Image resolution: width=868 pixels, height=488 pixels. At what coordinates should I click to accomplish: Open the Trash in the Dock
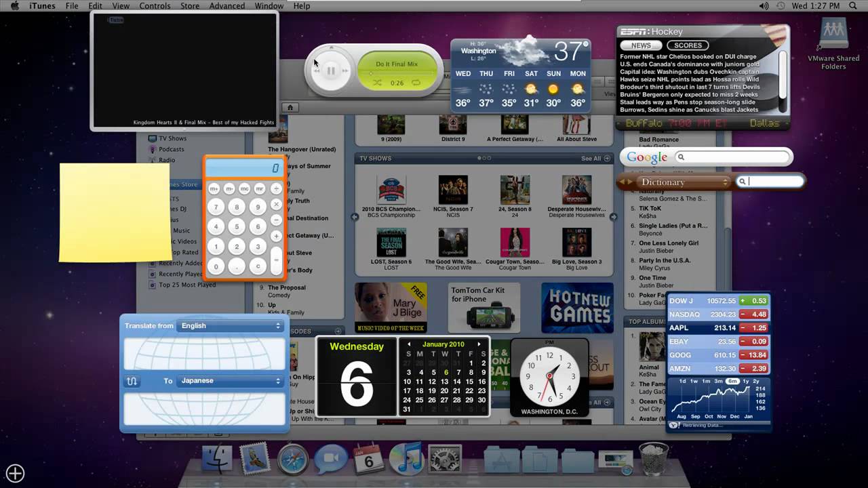pyautogui.click(x=654, y=460)
